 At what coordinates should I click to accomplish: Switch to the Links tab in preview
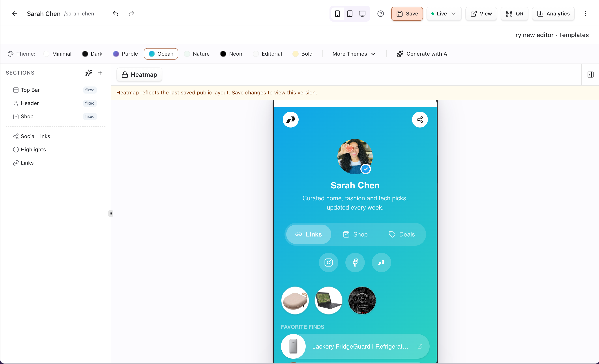pos(309,234)
